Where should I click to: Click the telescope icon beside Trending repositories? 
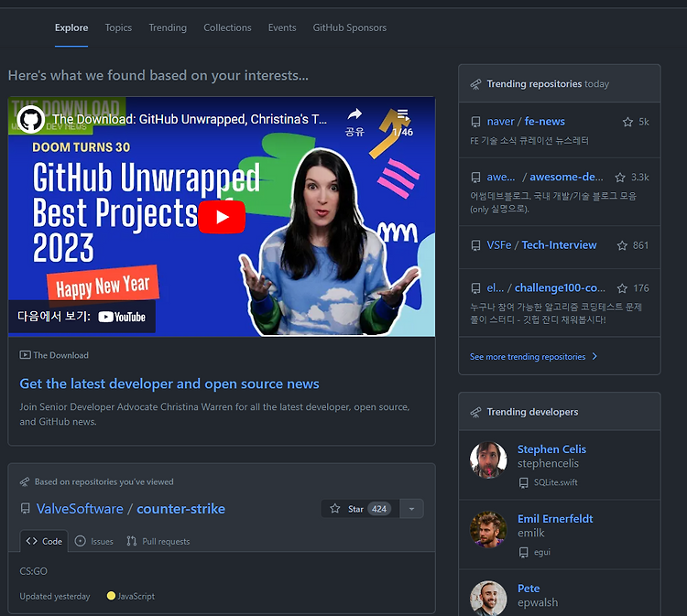point(475,84)
